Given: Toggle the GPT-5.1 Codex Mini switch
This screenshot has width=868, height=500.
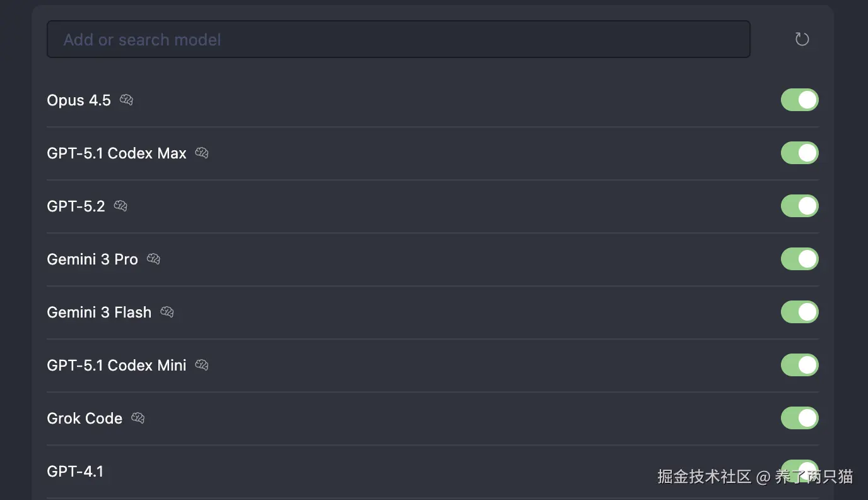Looking at the screenshot, I should click(799, 365).
